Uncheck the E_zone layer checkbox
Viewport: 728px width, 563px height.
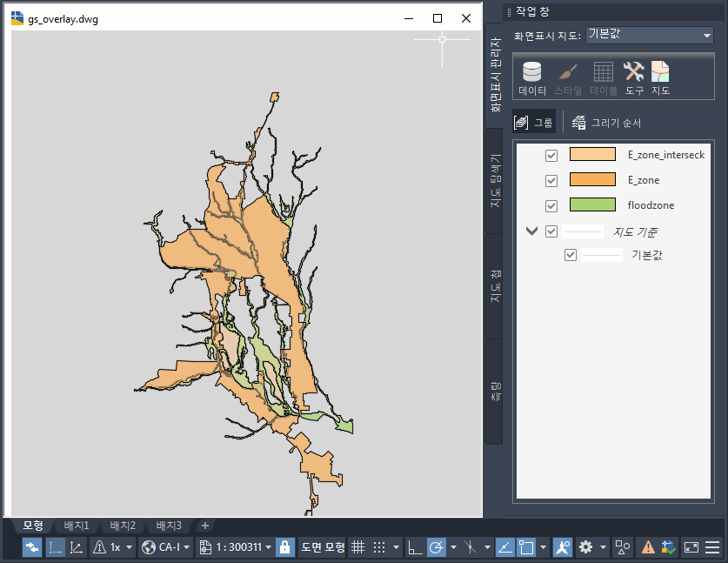click(x=551, y=181)
